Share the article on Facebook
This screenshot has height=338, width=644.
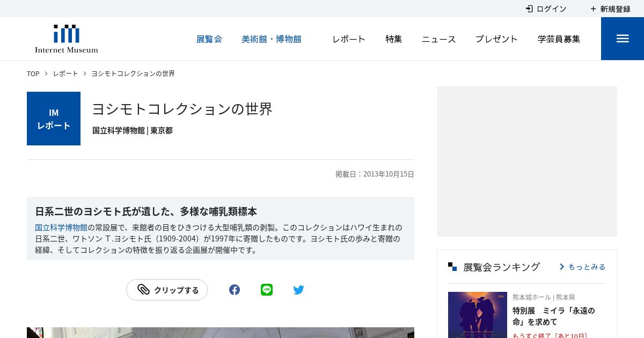pos(235,290)
